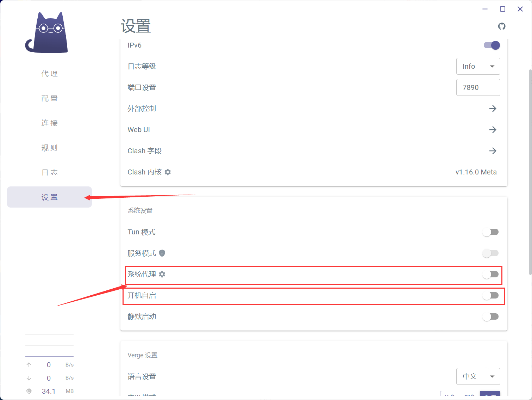Viewport: 532px width, 400px height.
Task: Click the Clash 内核 label
Action: [145, 172]
